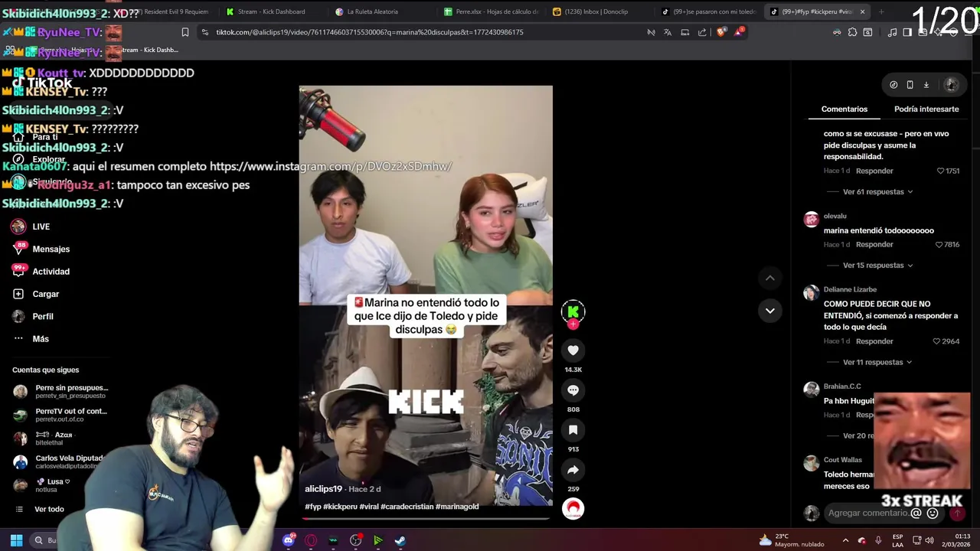Screen dimensions: 980x551
Task: Open Perre.xlsx Hojas de cálculo tab
Action: click(x=492, y=11)
